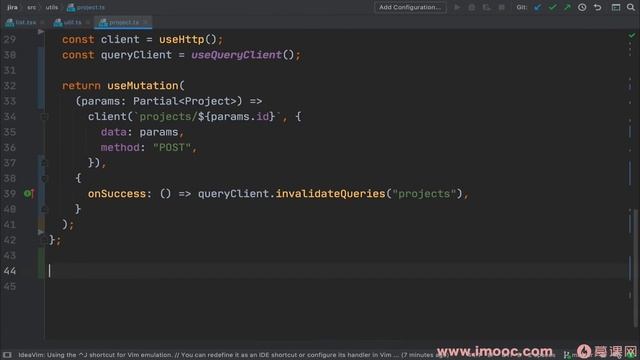Open the Add Configuration dropdown

(x=410, y=7)
